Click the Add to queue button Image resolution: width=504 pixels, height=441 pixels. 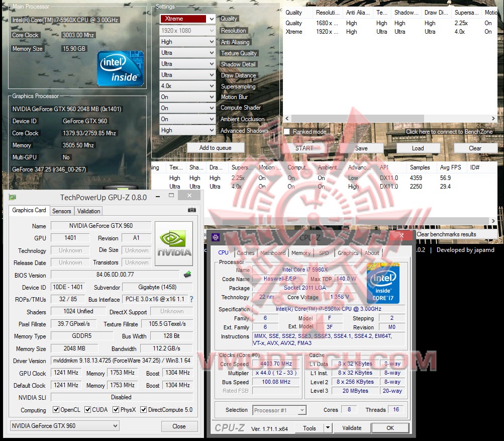[216, 148]
